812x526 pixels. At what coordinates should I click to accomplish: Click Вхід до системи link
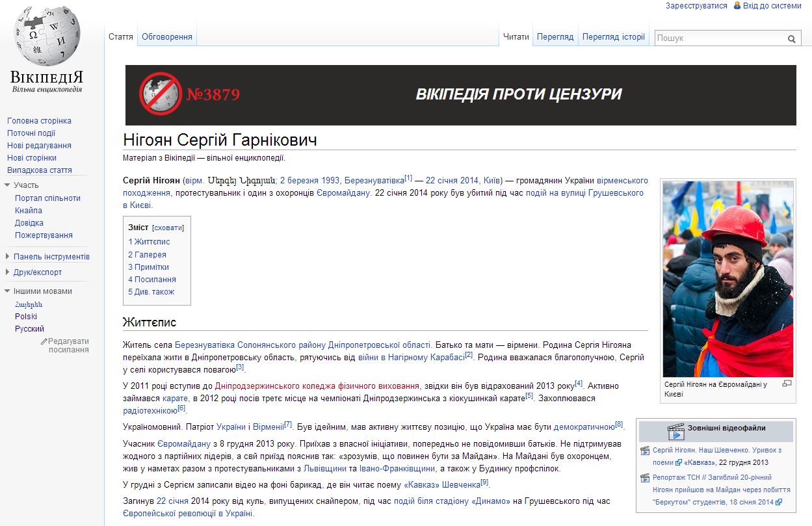pyautogui.click(x=772, y=5)
